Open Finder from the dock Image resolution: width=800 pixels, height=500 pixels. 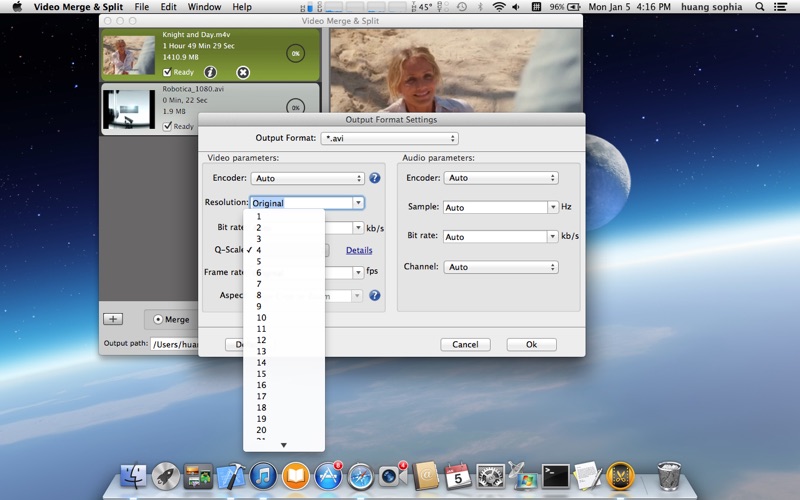(133, 476)
